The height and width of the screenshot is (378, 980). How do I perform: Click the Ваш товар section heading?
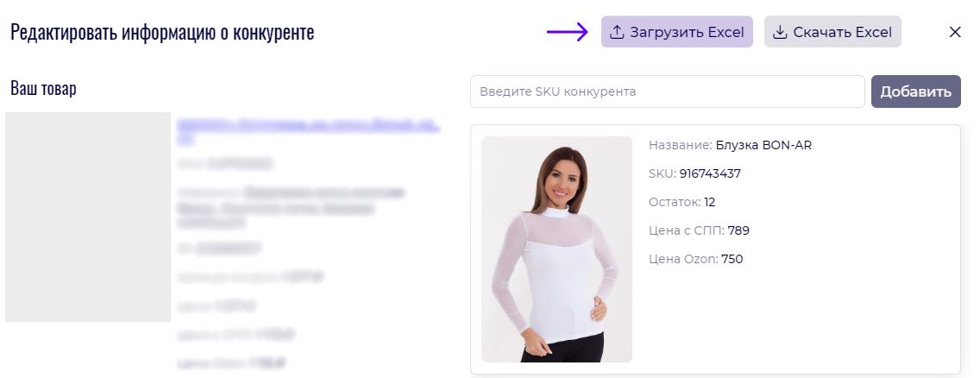point(44,88)
